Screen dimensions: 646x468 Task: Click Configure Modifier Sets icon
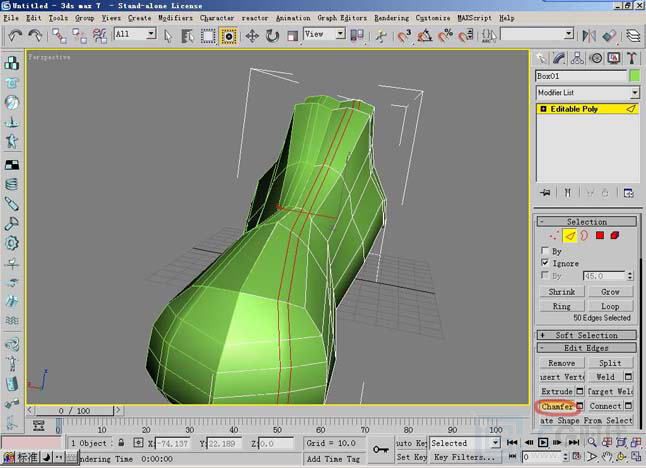[x=628, y=193]
